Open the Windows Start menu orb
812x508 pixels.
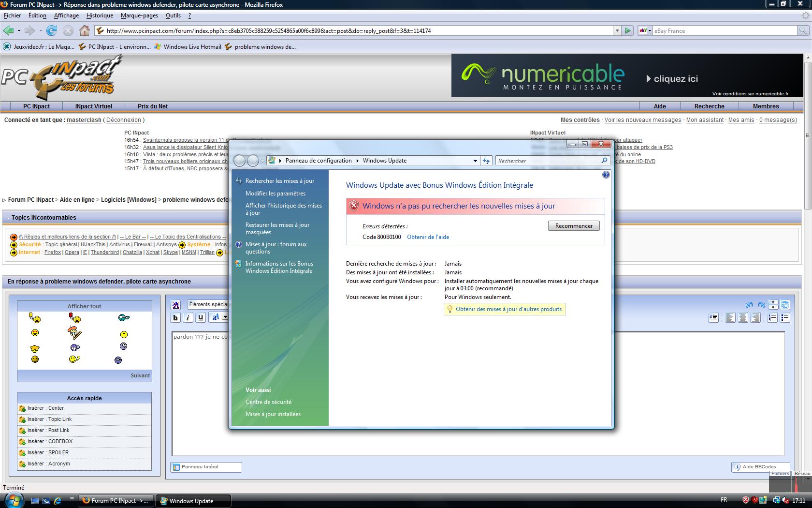click(x=14, y=500)
